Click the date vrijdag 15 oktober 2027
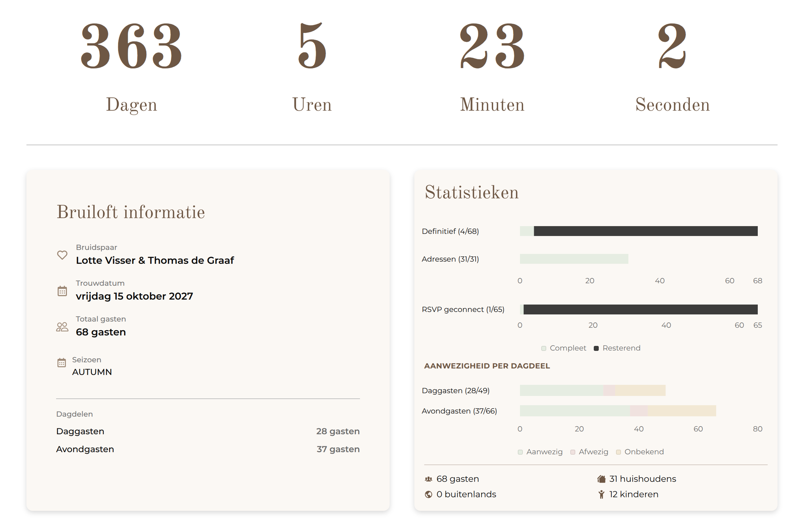Viewport: 801px width, 532px height. (x=134, y=296)
